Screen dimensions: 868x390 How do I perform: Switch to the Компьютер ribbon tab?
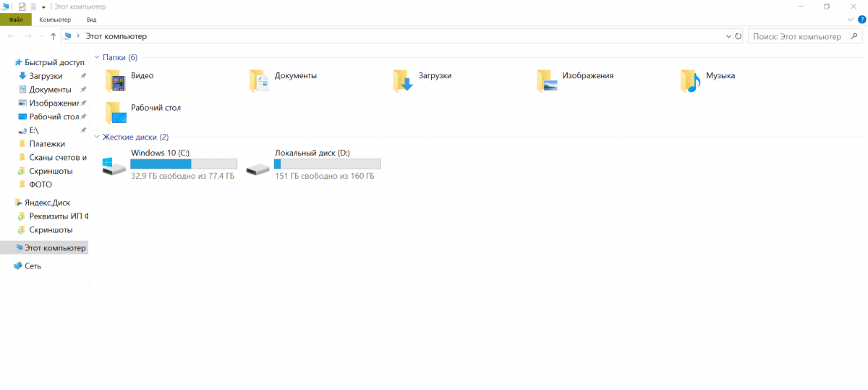tap(55, 20)
